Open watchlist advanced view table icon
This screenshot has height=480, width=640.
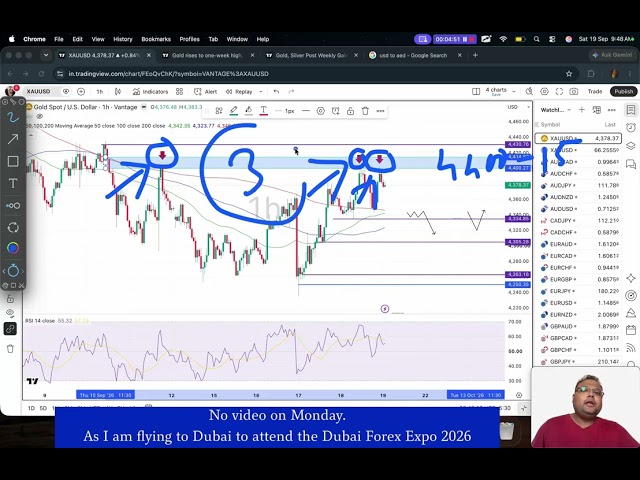[x=597, y=110]
